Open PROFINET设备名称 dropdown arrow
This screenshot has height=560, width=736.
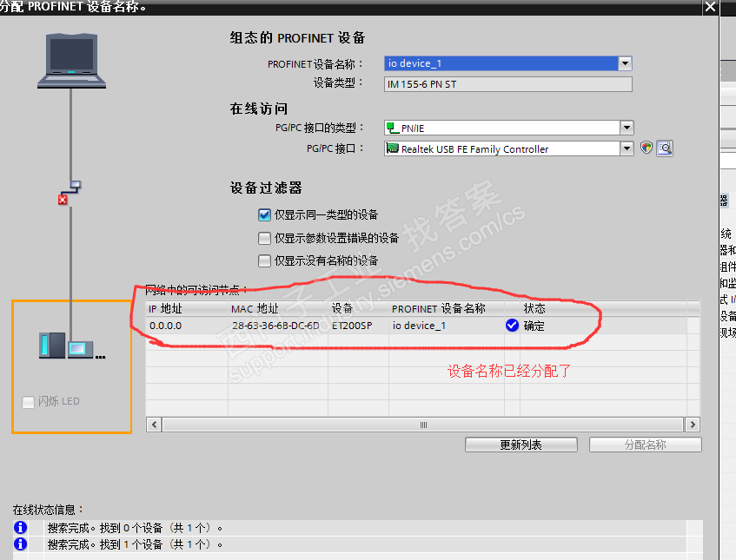[x=625, y=63]
